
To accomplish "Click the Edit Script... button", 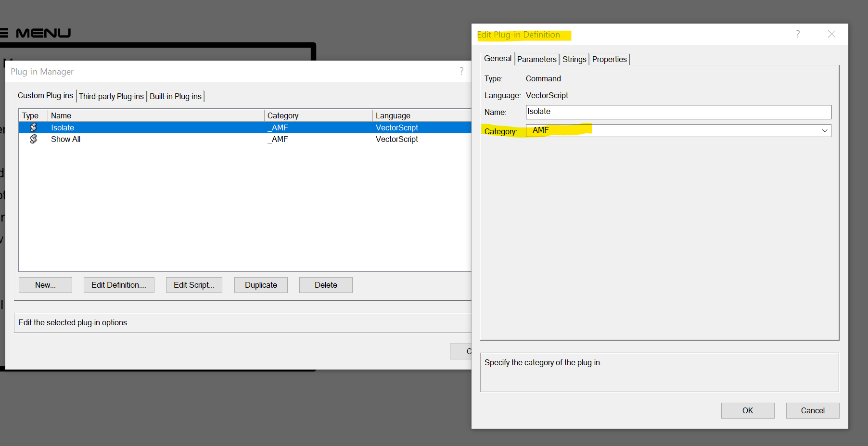I will pos(194,285).
